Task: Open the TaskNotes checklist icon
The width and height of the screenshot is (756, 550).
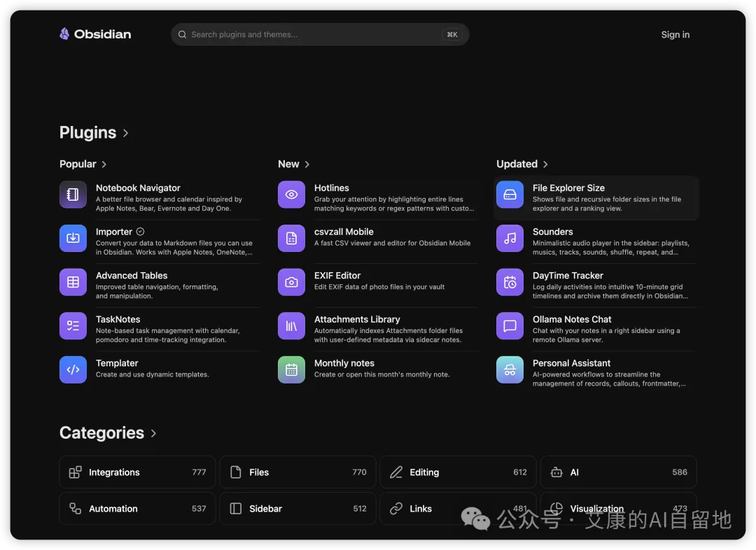Action: coord(73,326)
